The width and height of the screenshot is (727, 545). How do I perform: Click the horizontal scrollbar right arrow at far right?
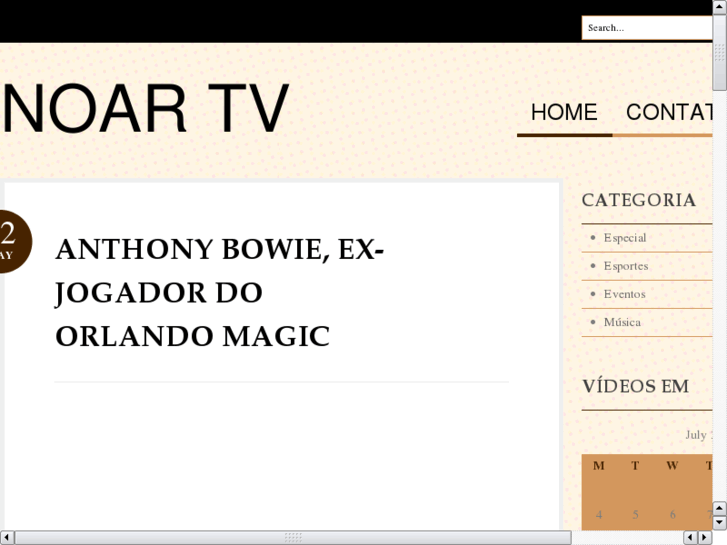click(705, 538)
